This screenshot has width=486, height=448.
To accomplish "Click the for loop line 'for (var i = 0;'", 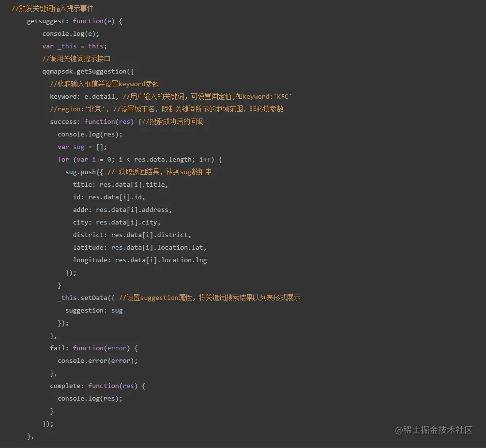I will pyautogui.click(x=139, y=160).
